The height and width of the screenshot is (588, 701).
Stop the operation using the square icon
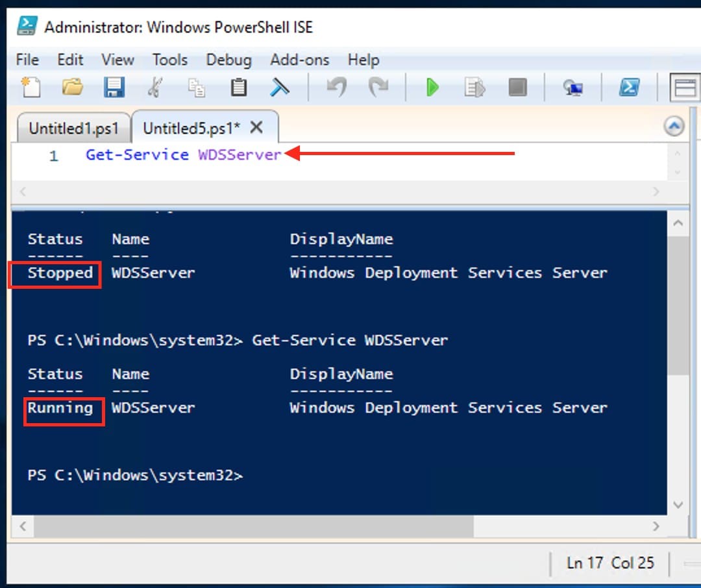point(517,87)
